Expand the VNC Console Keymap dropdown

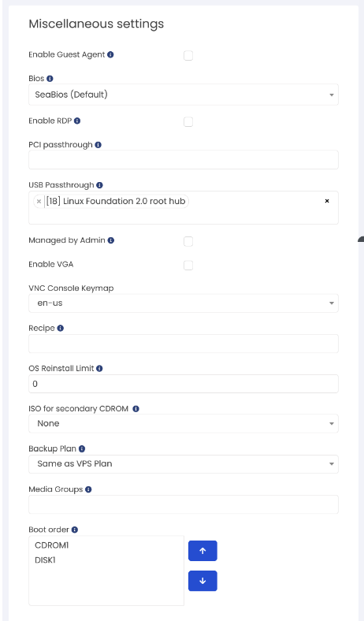[184, 303]
